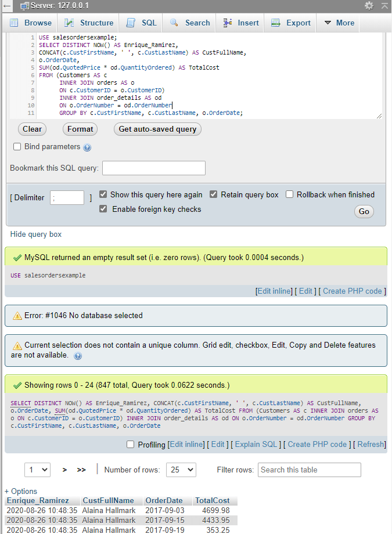Image resolution: width=392 pixels, height=534 pixels.
Task: Go to the Insert tab
Action: click(241, 23)
